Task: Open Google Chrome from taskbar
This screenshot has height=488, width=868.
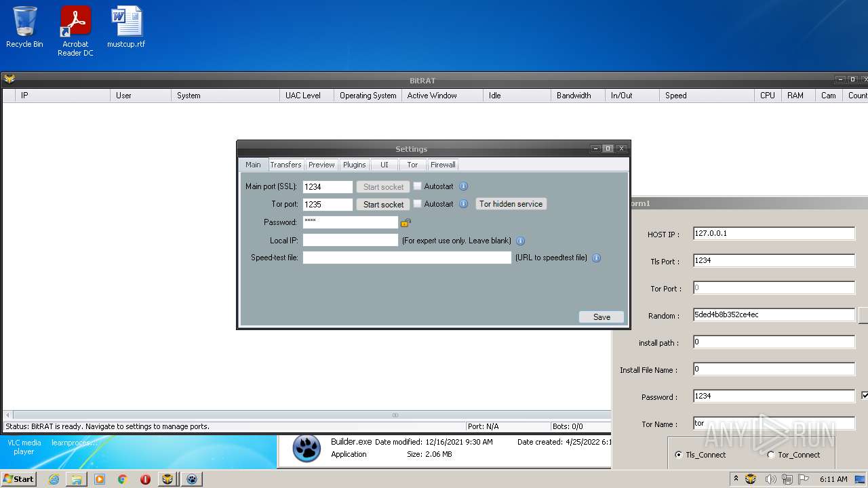Action: pos(123,479)
